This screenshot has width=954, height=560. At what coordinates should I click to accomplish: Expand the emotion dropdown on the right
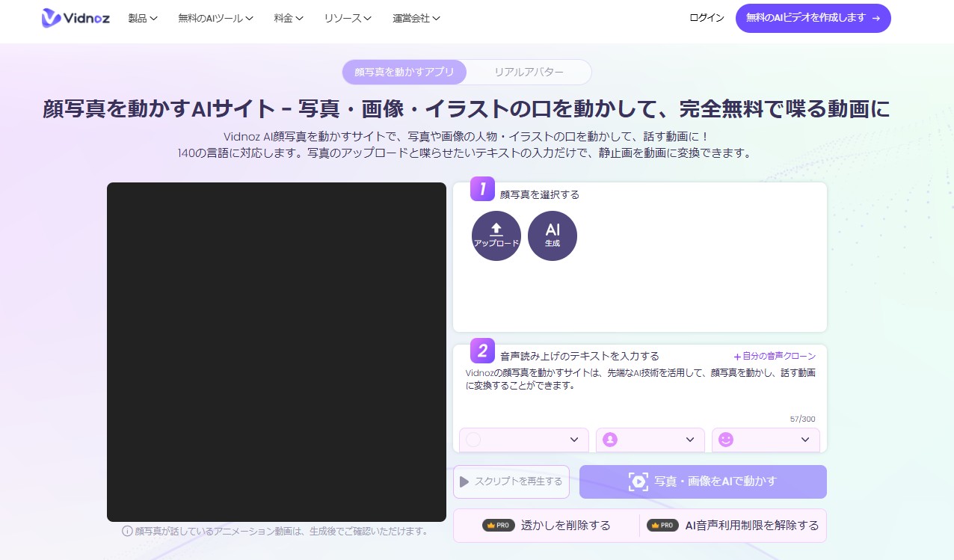pos(805,440)
